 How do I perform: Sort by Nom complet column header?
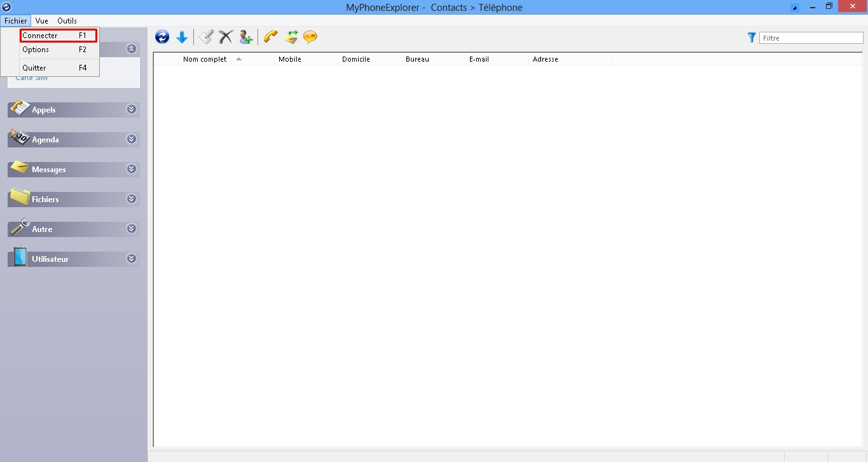click(x=205, y=59)
